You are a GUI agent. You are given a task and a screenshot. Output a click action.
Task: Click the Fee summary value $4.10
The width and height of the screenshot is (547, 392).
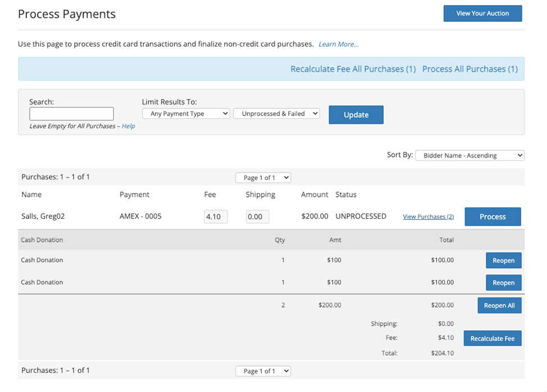pyautogui.click(x=446, y=338)
